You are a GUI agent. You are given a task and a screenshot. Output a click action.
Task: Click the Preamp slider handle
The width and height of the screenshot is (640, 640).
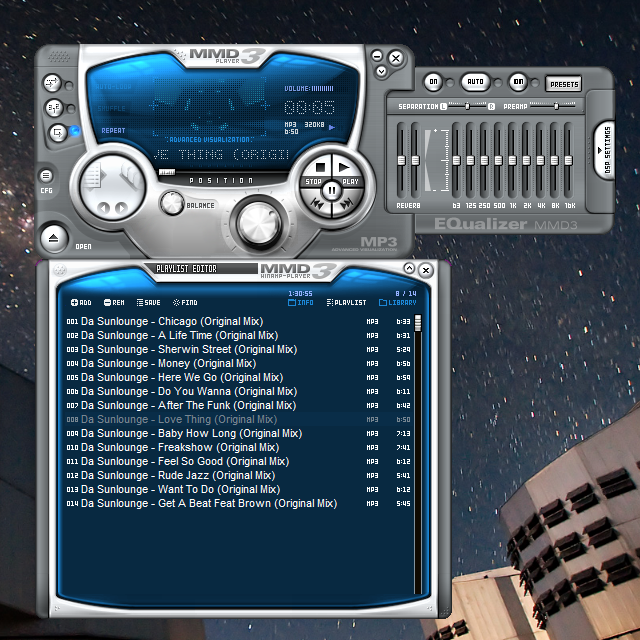point(556,106)
